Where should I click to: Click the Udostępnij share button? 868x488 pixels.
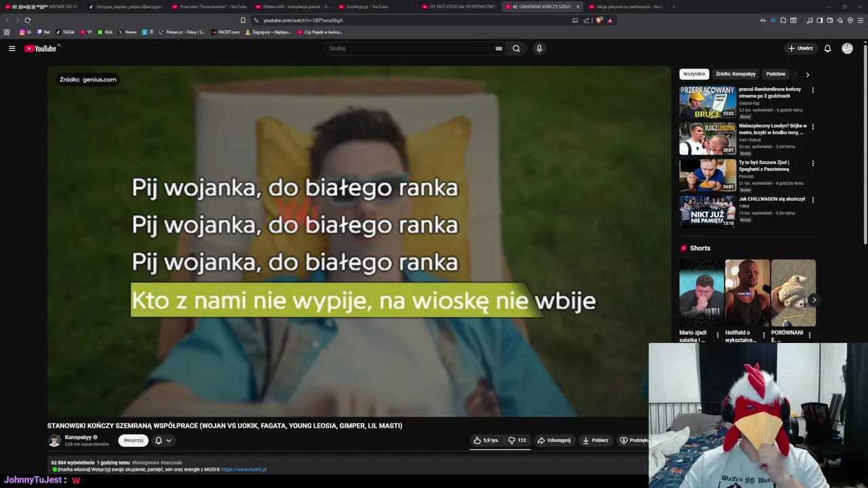(554, 441)
